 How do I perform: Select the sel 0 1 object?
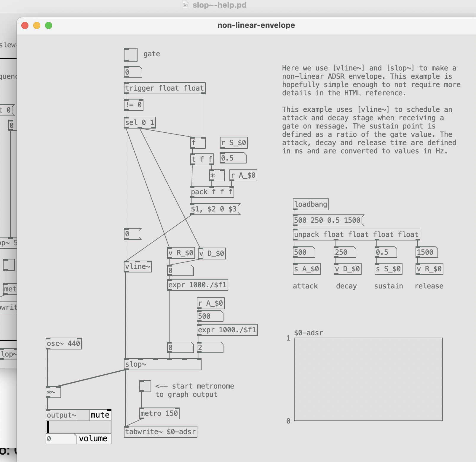click(x=140, y=123)
